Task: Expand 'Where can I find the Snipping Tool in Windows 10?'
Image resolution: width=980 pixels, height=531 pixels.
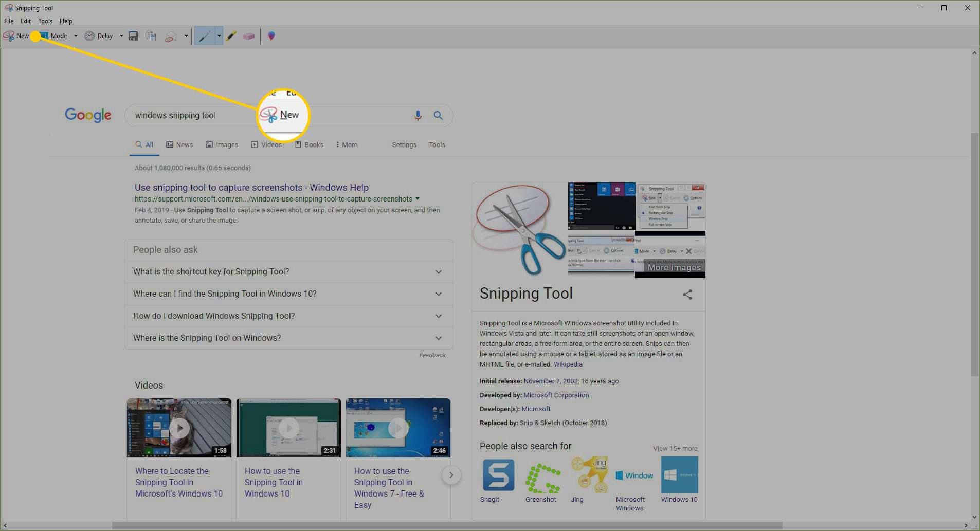Action: point(288,294)
